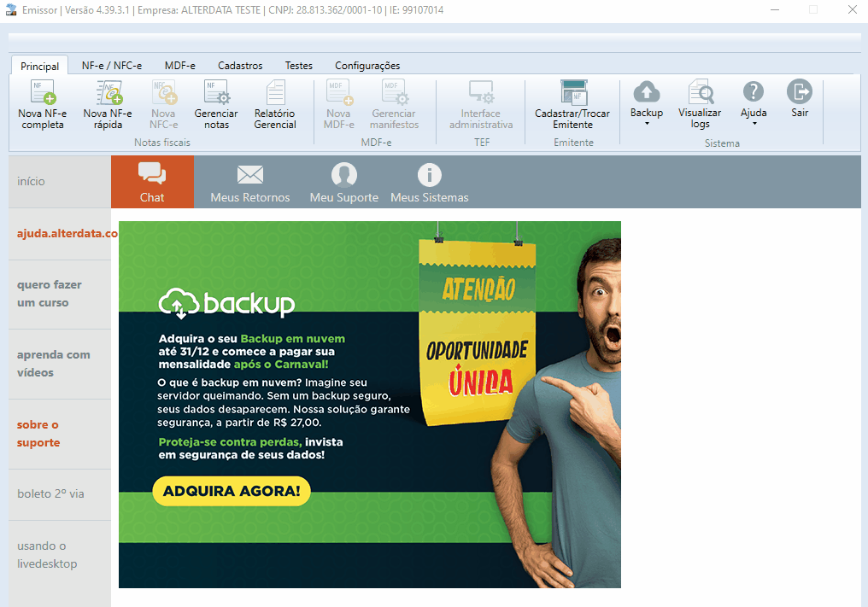The image size is (868, 607).
Task: Open Visualizar logs
Action: coord(700,104)
